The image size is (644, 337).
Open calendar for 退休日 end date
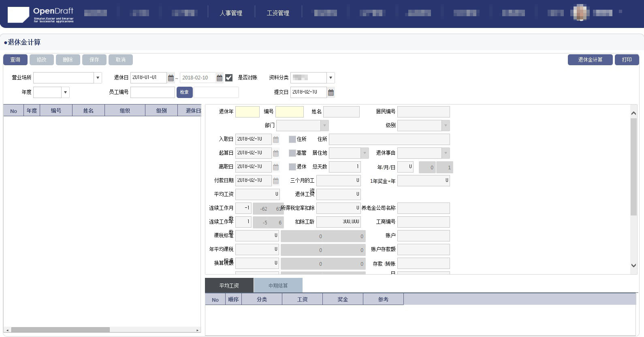pyautogui.click(x=220, y=78)
